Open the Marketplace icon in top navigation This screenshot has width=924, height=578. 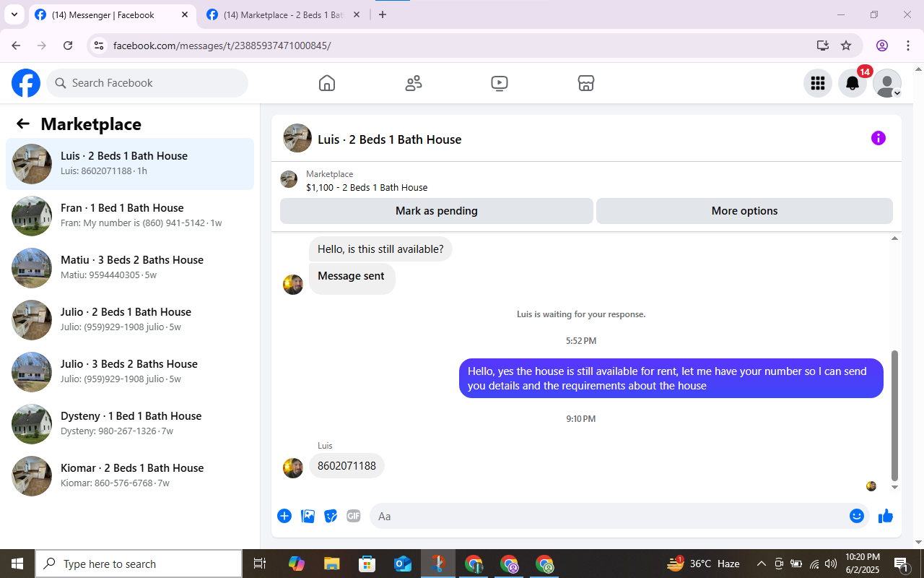[586, 83]
